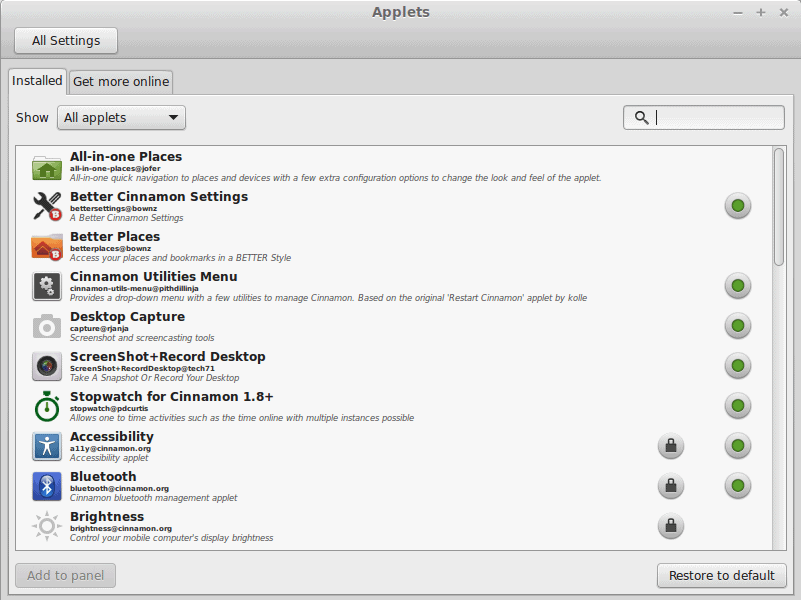Click the lock icon on Bluetooth row
The height and width of the screenshot is (600, 801).
click(x=671, y=486)
